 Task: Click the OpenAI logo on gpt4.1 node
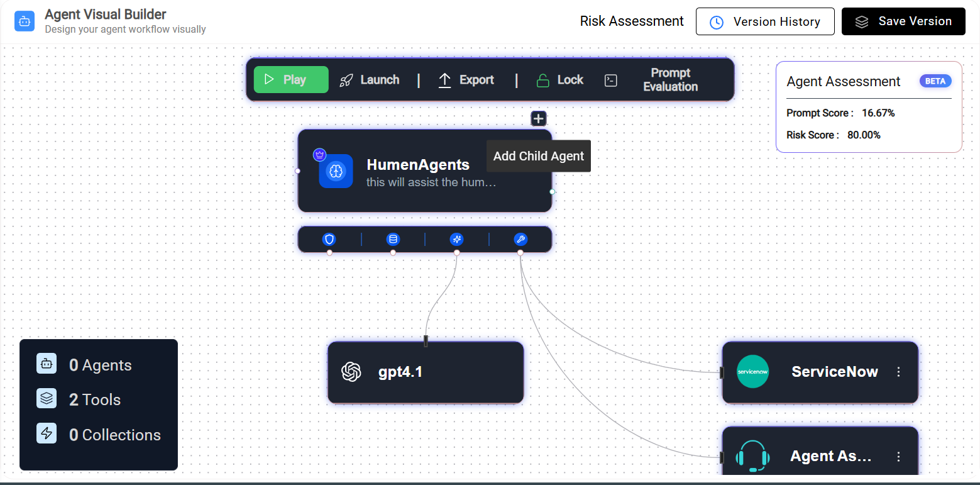pyautogui.click(x=351, y=372)
